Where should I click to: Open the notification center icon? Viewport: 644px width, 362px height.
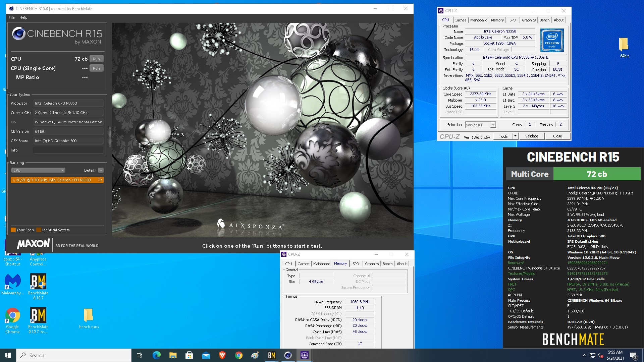coord(633,355)
